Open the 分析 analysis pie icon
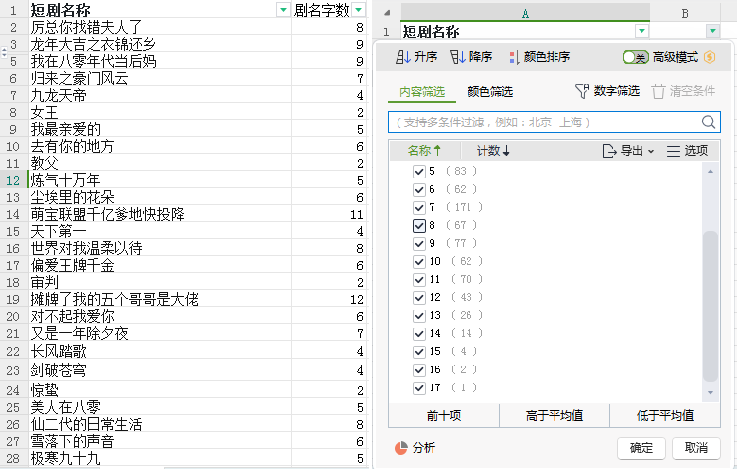This screenshot has height=470, width=738. [x=401, y=448]
